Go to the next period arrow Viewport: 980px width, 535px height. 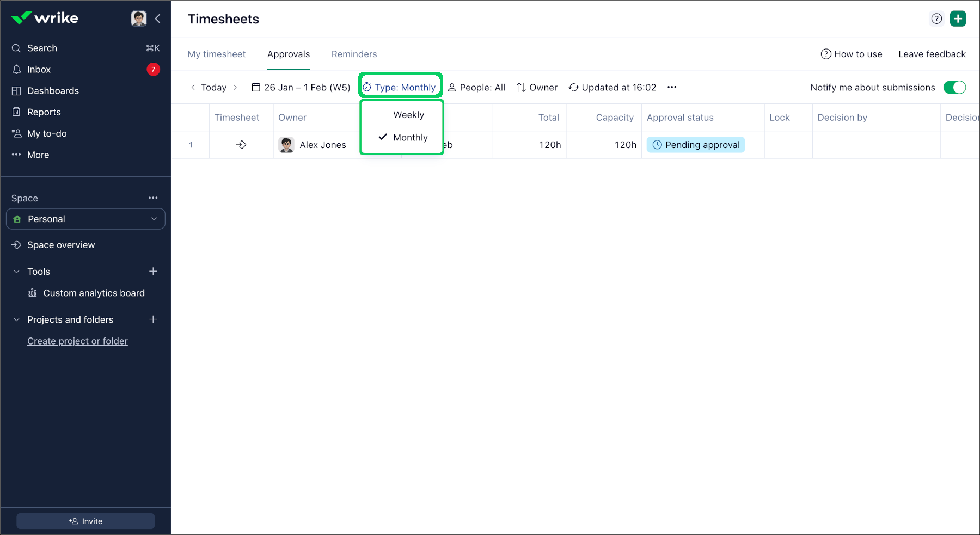point(235,87)
